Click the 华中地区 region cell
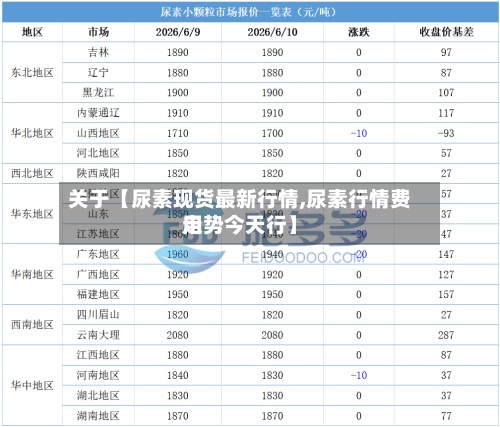This screenshot has height=427, width=500. tap(32, 385)
